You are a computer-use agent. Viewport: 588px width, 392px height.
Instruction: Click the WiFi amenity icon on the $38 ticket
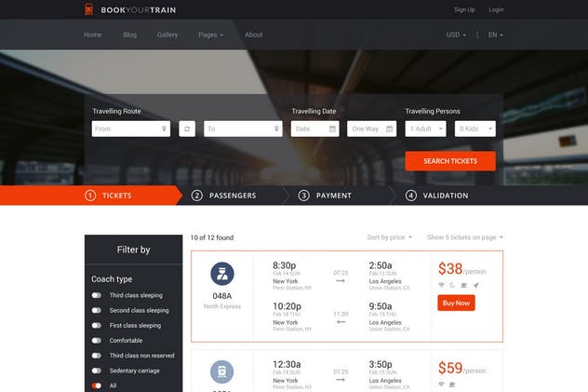point(441,285)
